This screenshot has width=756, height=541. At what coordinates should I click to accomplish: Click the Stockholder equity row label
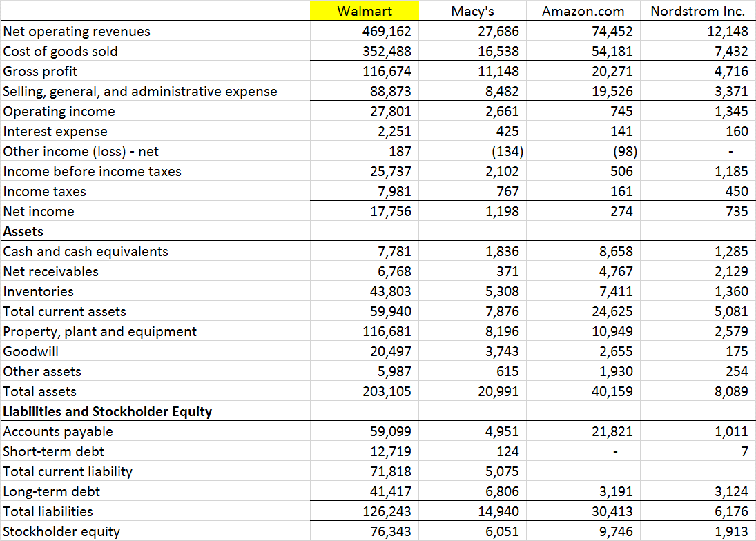(x=61, y=531)
